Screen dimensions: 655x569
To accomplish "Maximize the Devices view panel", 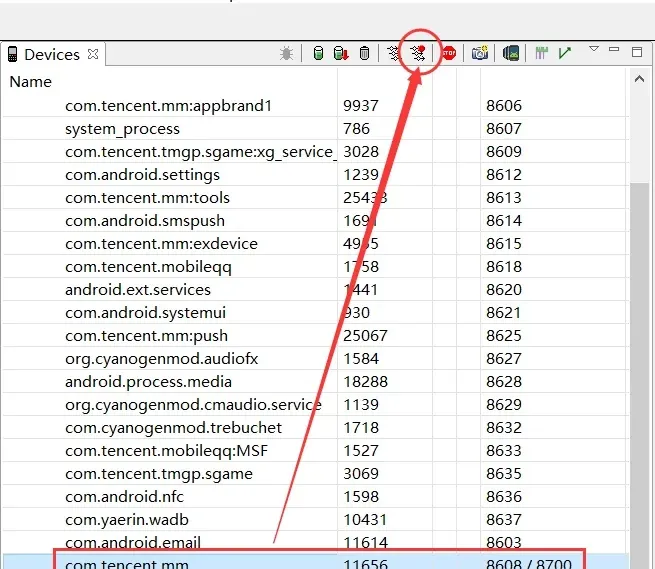I will pyautogui.click(x=637, y=52).
